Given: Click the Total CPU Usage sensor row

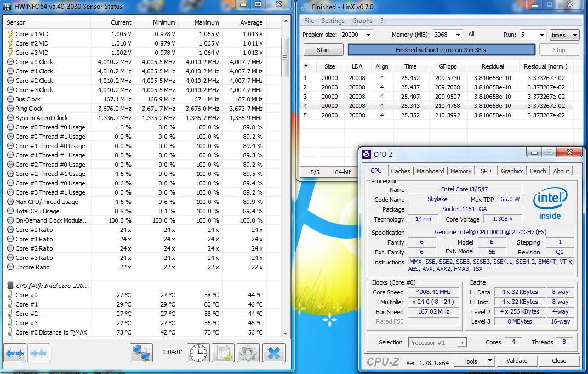Looking at the screenshot, I should (x=135, y=211).
